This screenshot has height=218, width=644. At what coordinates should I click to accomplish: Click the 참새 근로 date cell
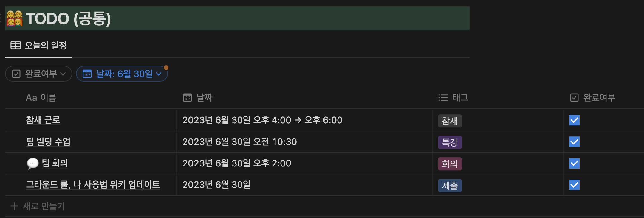(262, 120)
